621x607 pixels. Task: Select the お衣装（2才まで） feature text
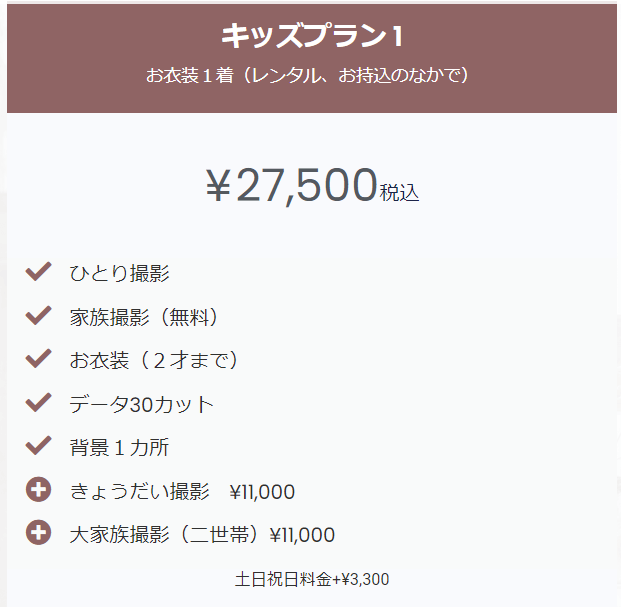click(x=154, y=360)
